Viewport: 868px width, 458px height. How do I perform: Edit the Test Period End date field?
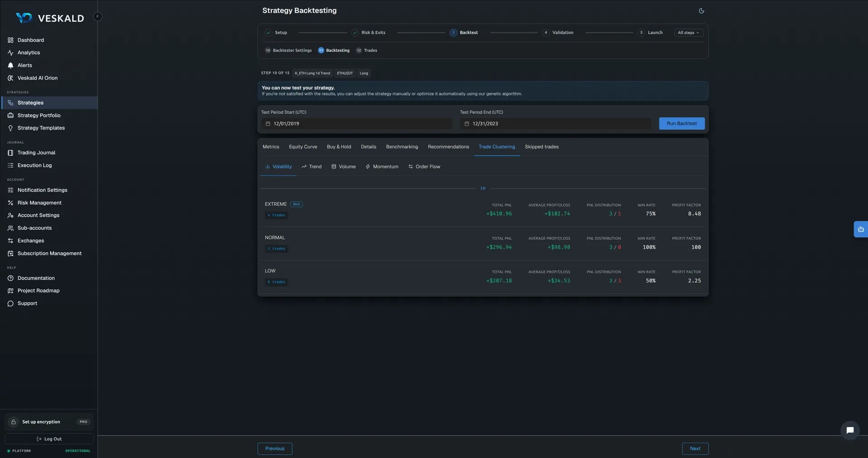point(556,124)
